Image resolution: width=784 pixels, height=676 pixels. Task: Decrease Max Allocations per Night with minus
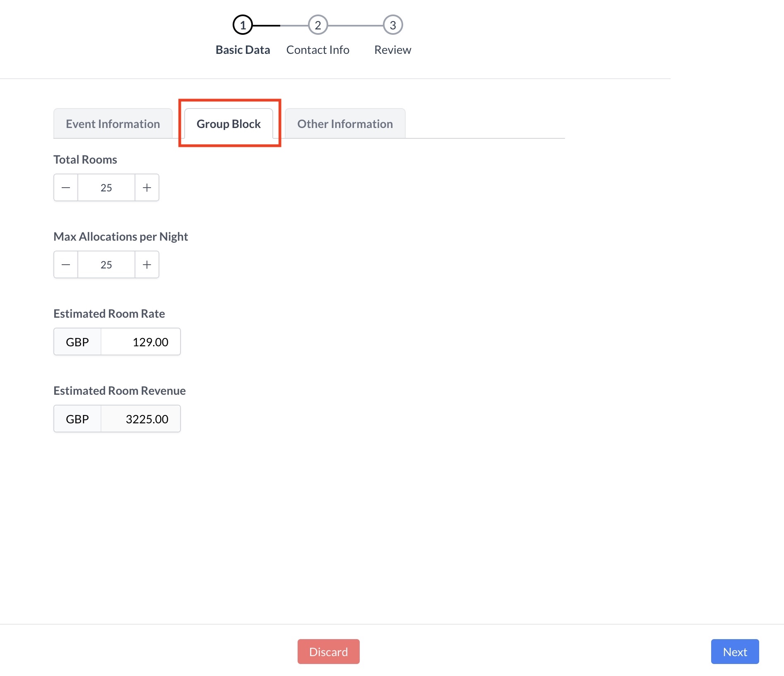tap(66, 265)
